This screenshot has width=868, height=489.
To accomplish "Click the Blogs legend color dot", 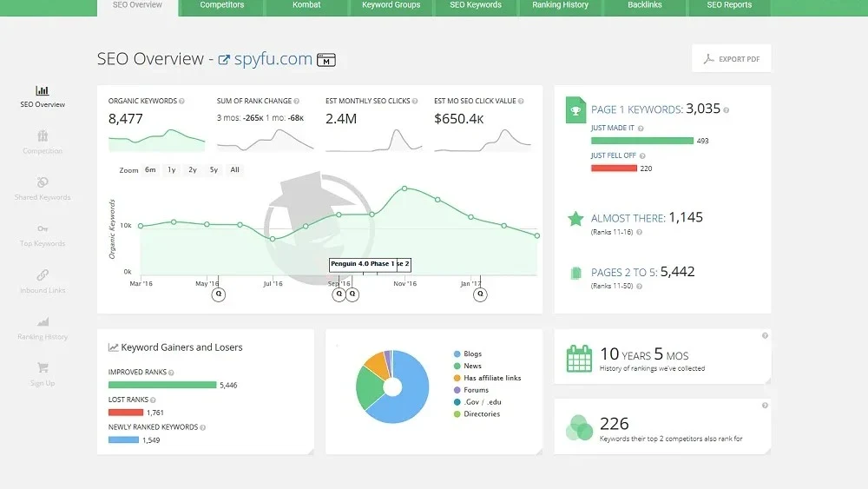I will 457,354.
